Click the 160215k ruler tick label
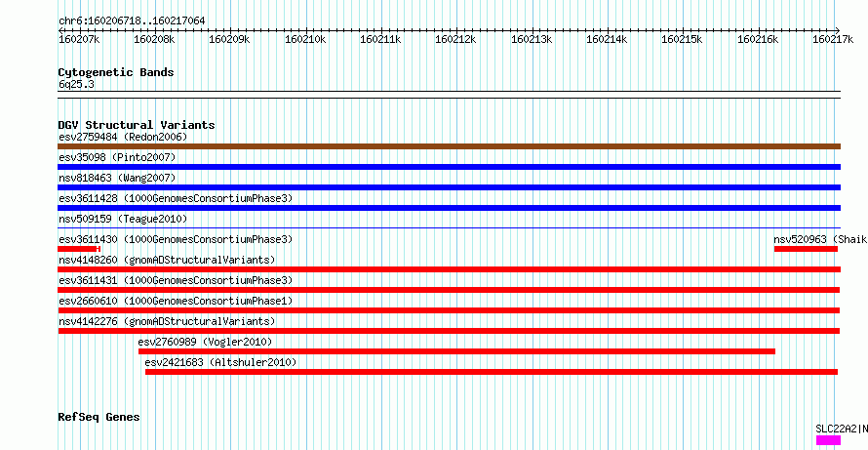This screenshot has width=868, height=450. [682, 40]
